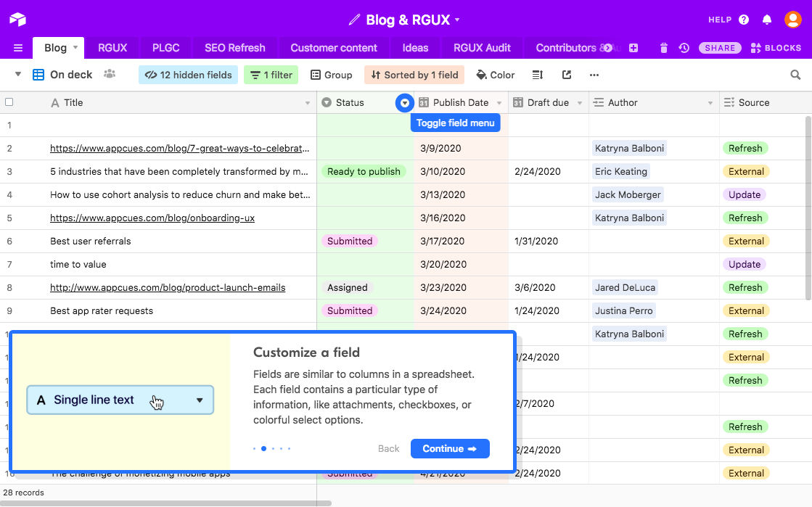Open the Draft due column dropdown arrow
Screen dimensions: 812x507
click(580, 103)
